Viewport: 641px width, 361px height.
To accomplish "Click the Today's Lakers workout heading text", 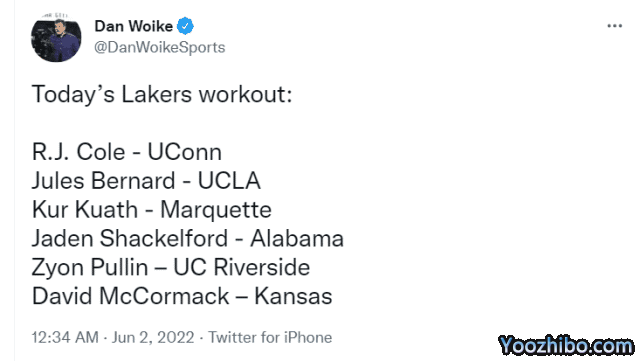I will 162,94.
